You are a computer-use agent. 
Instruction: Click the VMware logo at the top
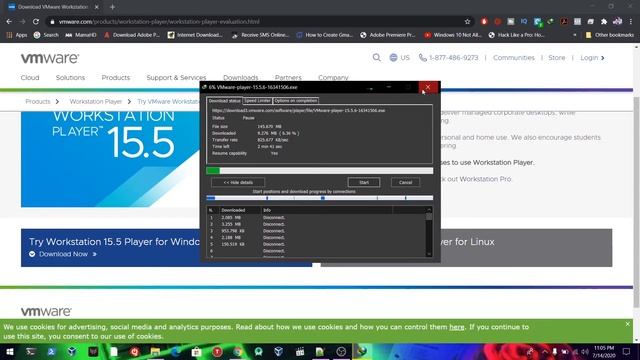[50, 58]
